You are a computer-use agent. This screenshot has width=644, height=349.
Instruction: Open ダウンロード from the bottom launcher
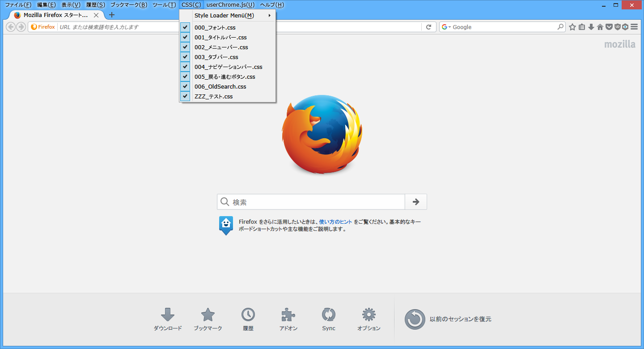[168, 319]
